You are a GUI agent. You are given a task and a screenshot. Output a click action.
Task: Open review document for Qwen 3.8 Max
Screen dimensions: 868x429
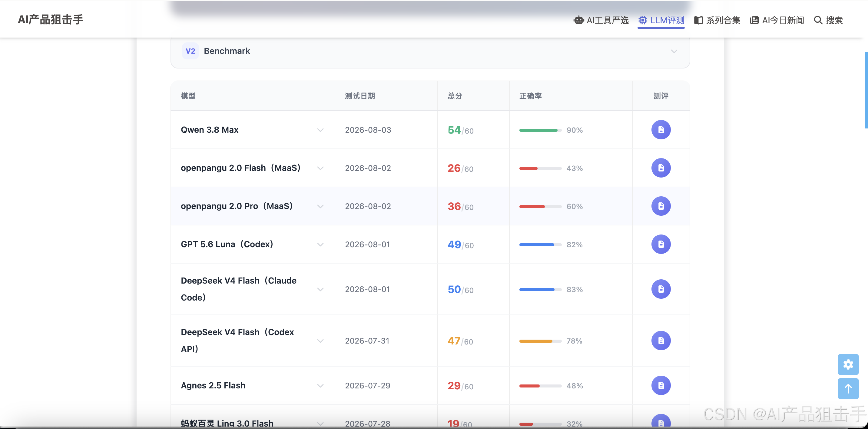tap(661, 130)
